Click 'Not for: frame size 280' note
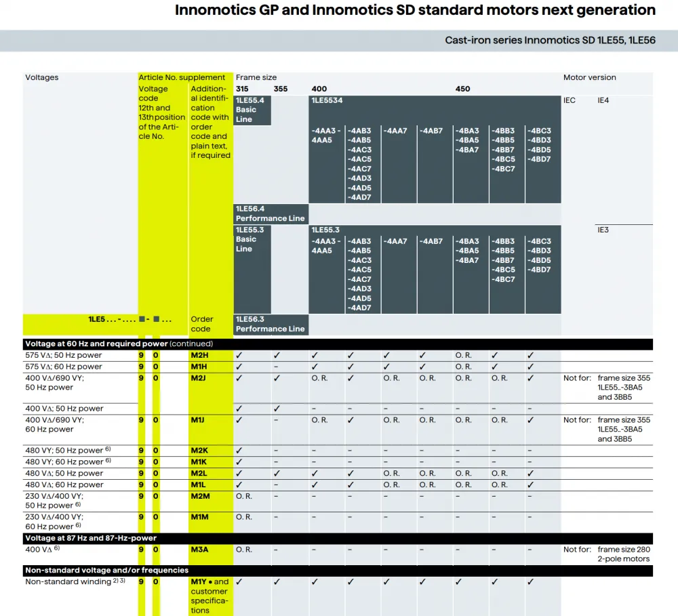 607,554
